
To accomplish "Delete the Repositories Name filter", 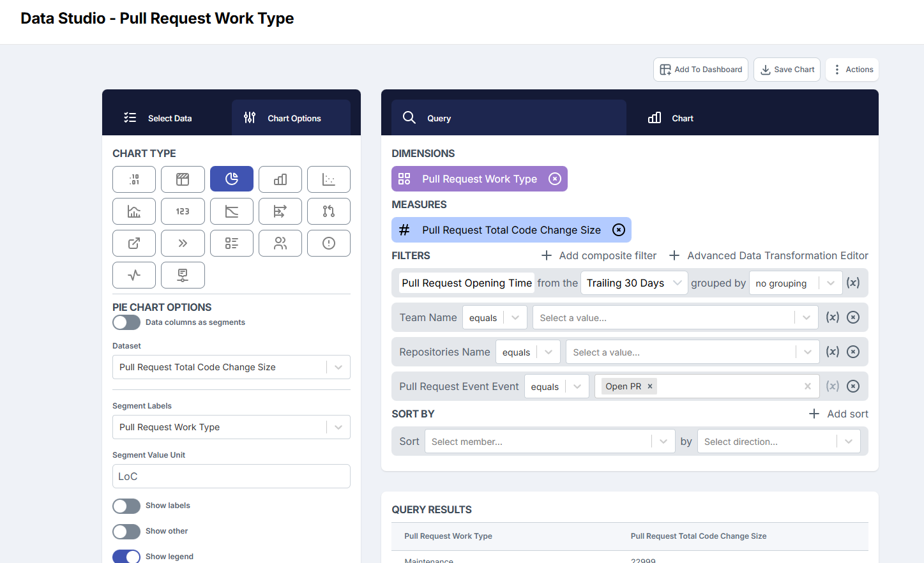I will tap(853, 352).
